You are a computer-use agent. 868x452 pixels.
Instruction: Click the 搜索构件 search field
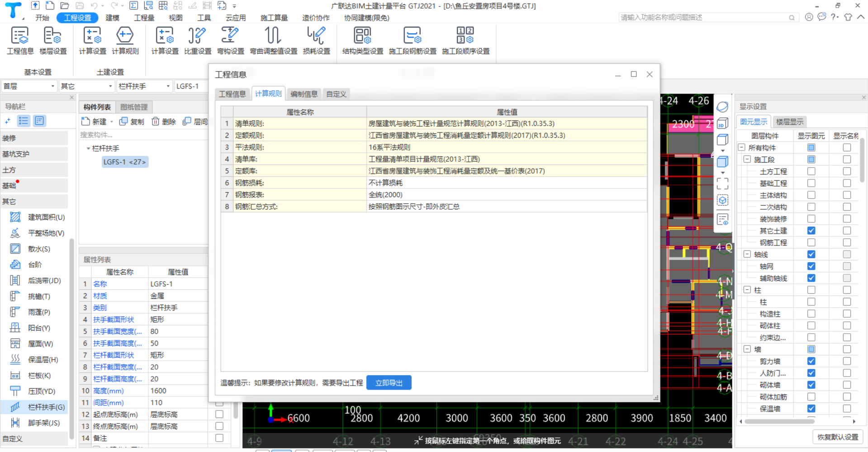click(143, 135)
